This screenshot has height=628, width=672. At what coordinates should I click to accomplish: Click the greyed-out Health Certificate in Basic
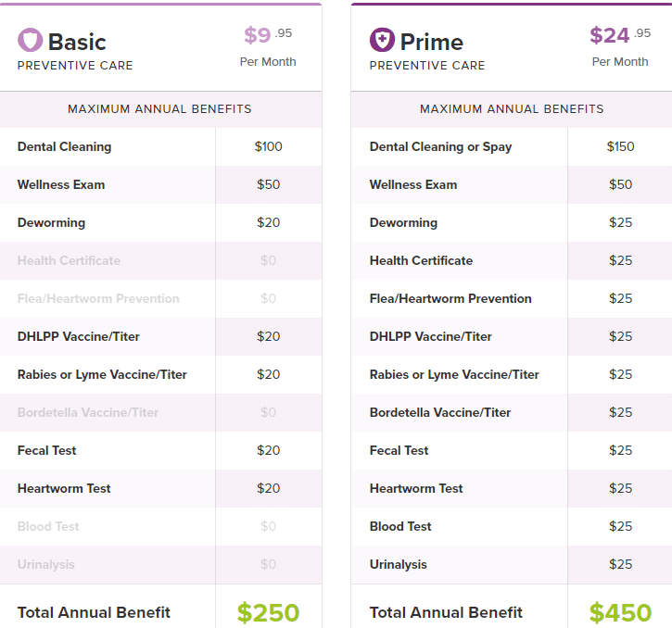click(69, 260)
